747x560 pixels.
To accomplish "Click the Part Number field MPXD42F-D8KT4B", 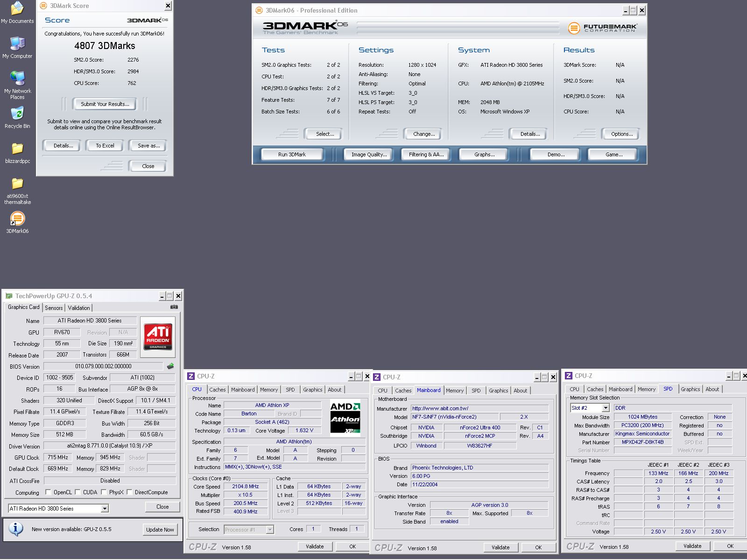I will [x=642, y=442].
